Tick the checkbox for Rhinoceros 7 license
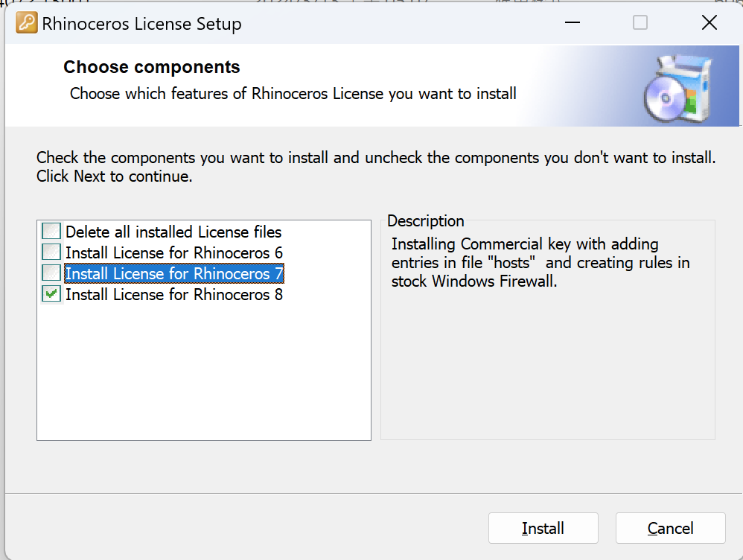Viewport: 743px width, 560px height. click(x=51, y=273)
